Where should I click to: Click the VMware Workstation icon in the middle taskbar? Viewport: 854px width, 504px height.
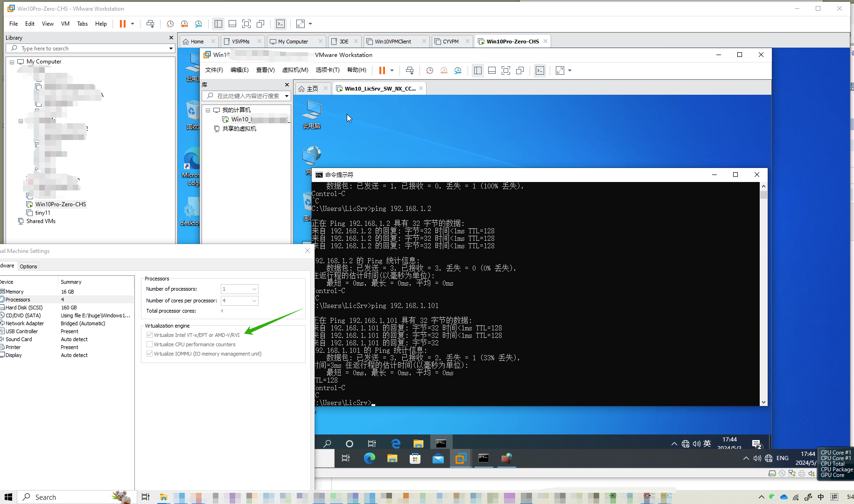[x=461, y=458]
